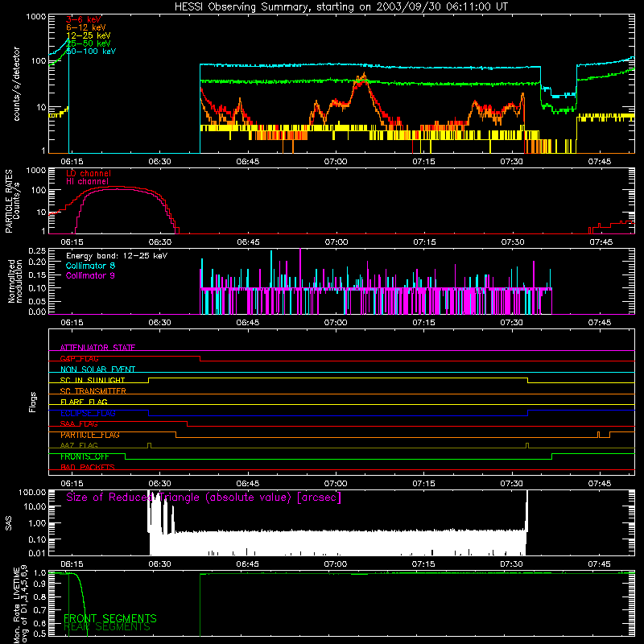Click the yellow 12-25 keV legend entry

(89, 35)
